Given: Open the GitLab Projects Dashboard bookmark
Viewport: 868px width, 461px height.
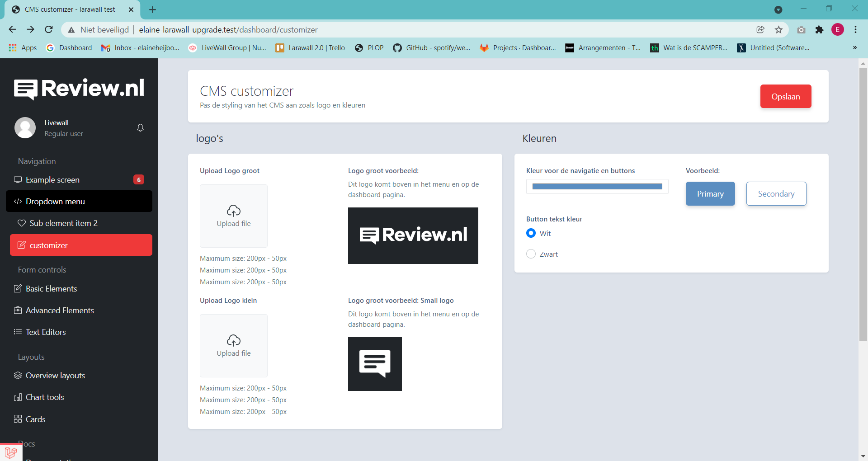Looking at the screenshot, I should [x=518, y=47].
